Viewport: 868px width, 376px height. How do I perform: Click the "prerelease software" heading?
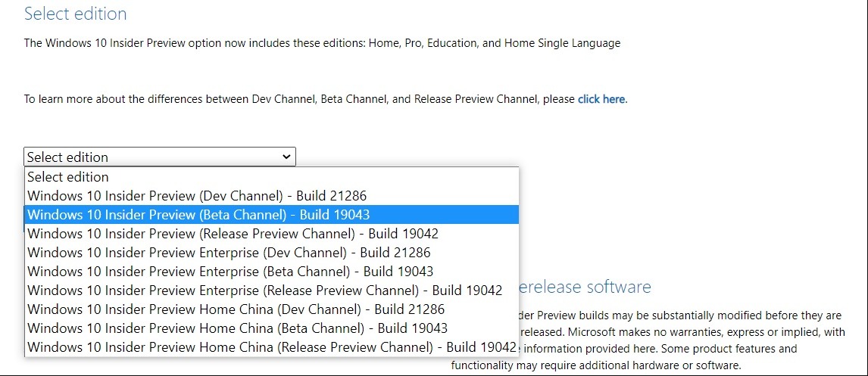pos(585,287)
